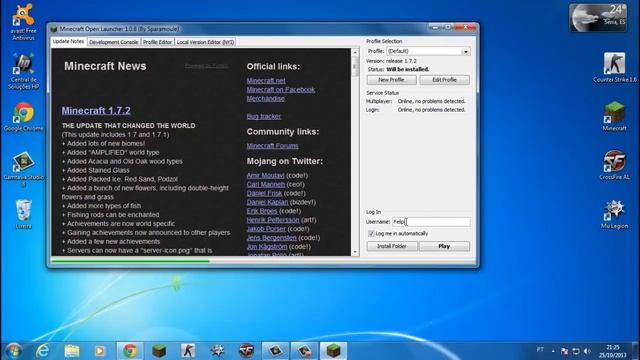Screen dimensions: 640x360
Task: Open Daniel Frisk's Twitter link
Action: (264, 193)
